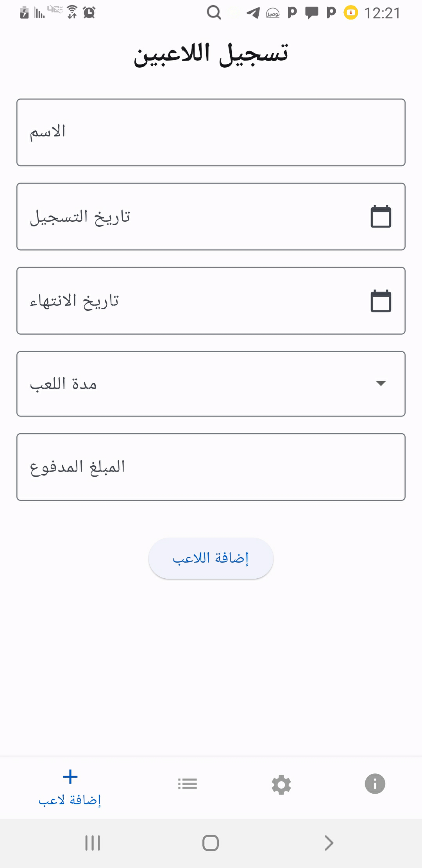422x868 pixels.
Task: Open the recent apps navigation button
Action: pyautogui.click(x=93, y=843)
